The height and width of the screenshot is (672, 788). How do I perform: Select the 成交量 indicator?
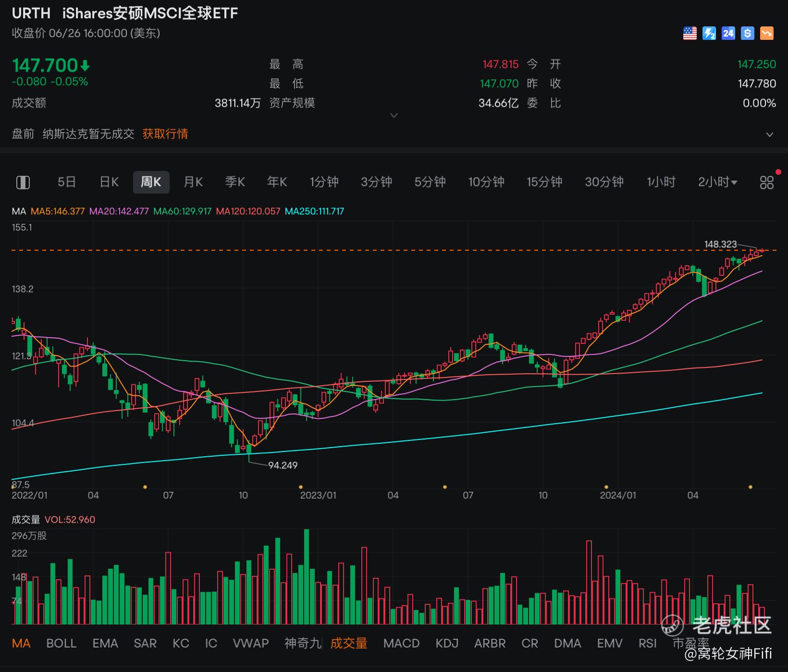[349, 643]
